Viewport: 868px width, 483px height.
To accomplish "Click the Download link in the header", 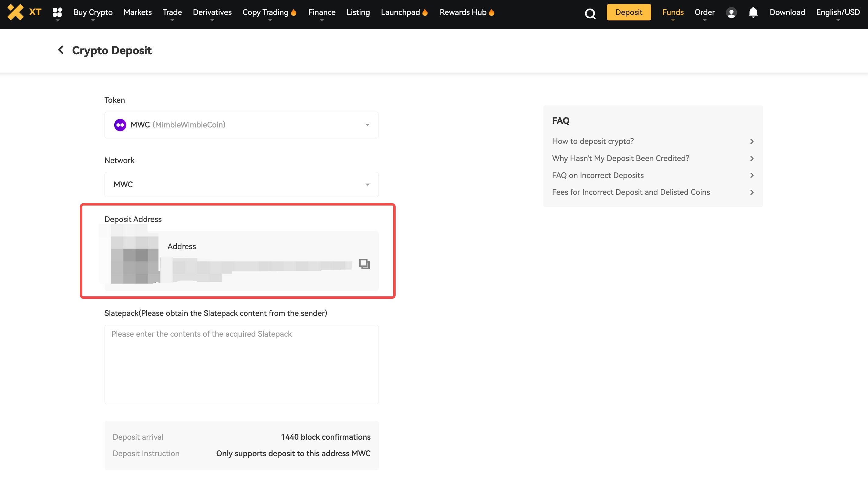I will coord(787,13).
